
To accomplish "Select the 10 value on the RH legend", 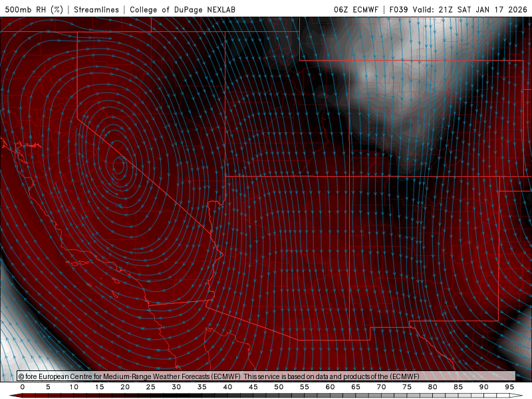I will tap(74, 387).
